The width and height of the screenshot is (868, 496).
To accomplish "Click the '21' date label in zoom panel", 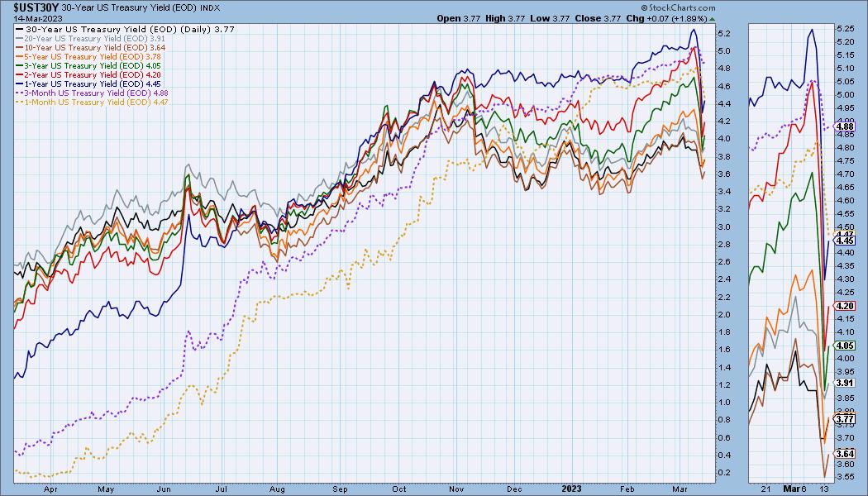I will 766,489.
